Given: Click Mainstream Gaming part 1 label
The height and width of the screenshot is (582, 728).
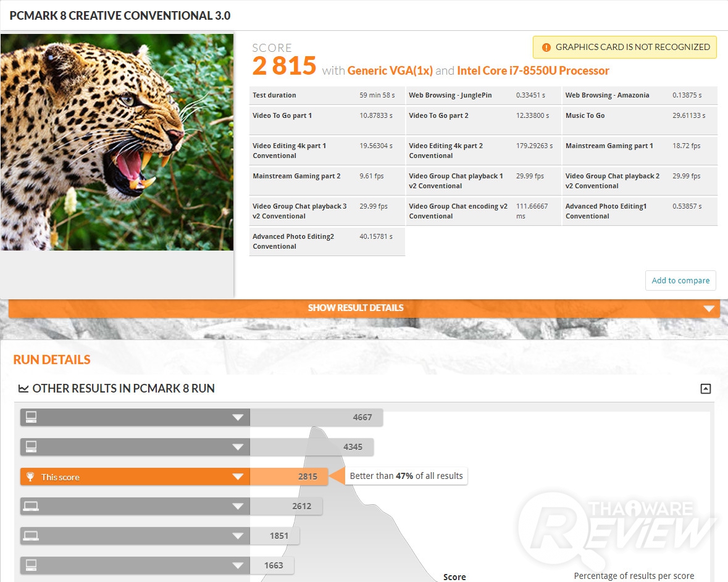Looking at the screenshot, I should (x=609, y=146).
